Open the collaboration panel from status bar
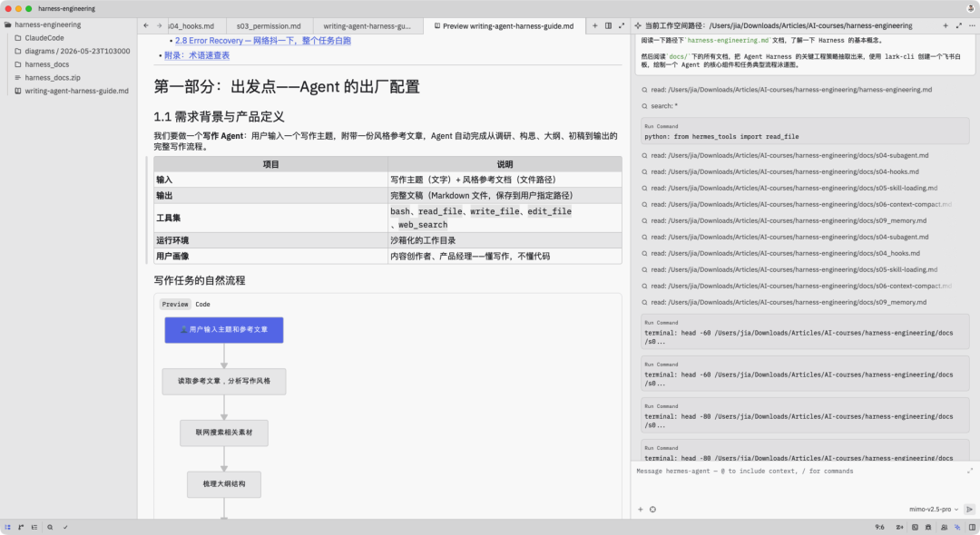 pos(944,527)
